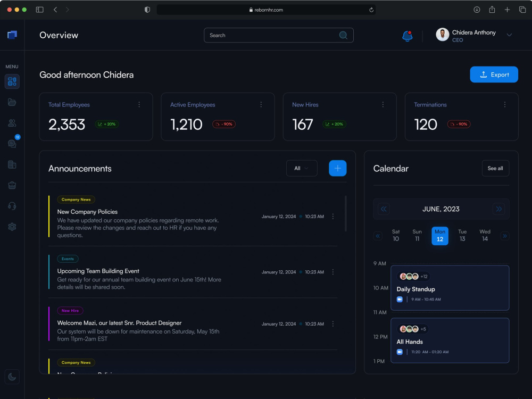Click the search field in the header
This screenshot has width=532, height=399.
(x=271, y=35)
